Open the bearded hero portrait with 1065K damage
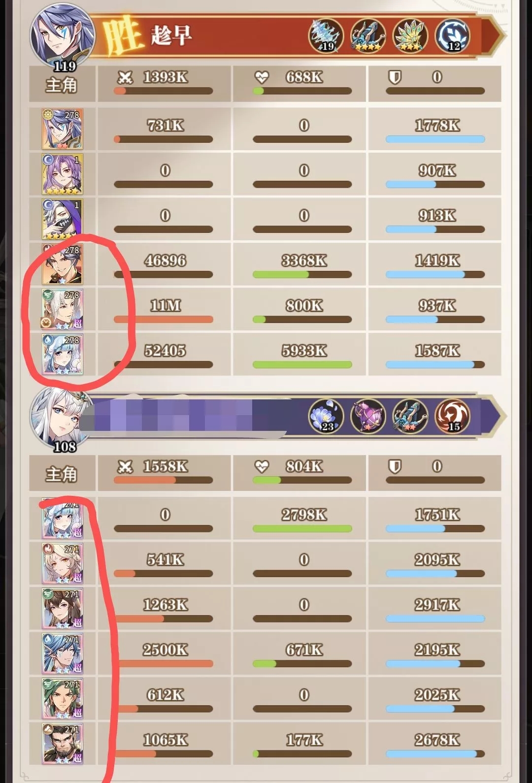 pos(63,744)
